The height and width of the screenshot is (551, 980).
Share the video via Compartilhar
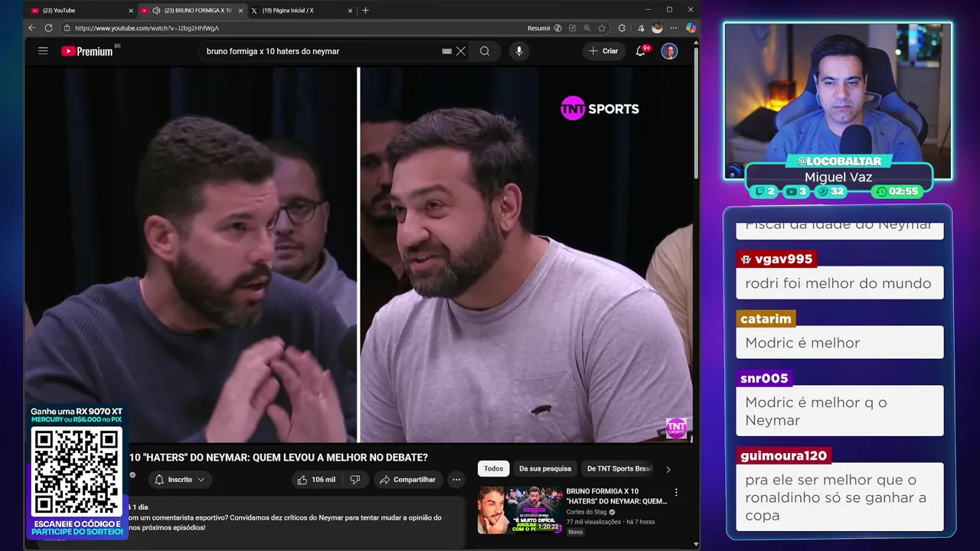(407, 479)
